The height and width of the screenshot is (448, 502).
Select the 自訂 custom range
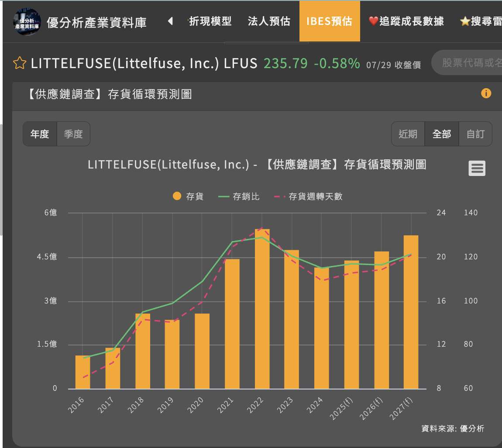coord(475,134)
